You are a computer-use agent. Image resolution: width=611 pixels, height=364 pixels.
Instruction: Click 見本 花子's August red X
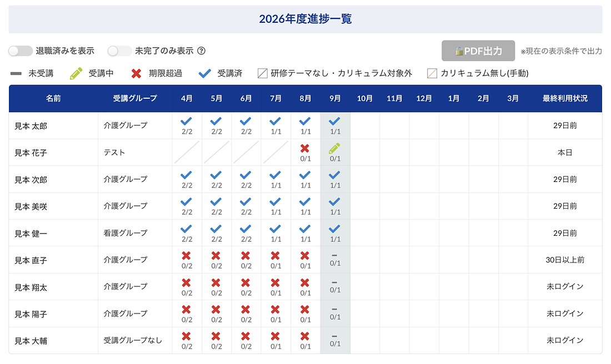305,148
